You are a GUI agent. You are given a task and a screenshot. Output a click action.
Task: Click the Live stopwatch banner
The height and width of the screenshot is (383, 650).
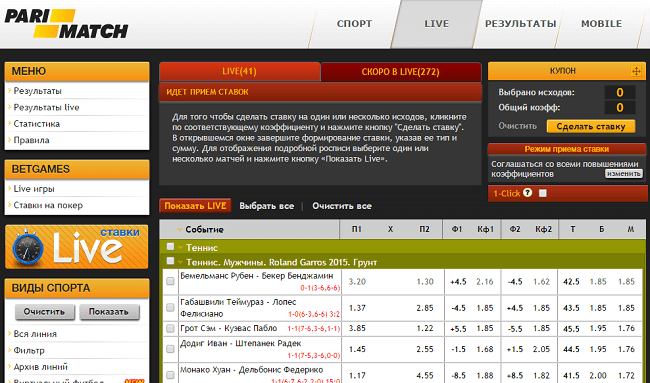pyautogui.click(x=77, y=247)
